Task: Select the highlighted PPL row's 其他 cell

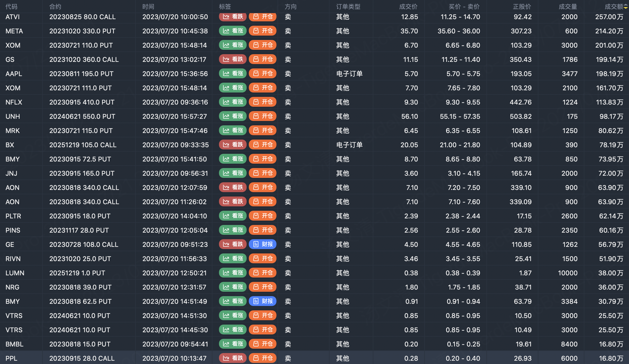Action: 343,358
